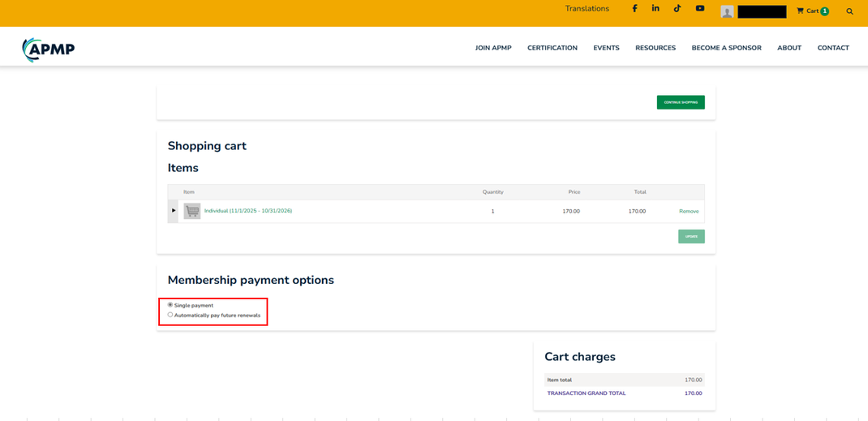Open APMP TikTok page icon

[x=677, y=9]
